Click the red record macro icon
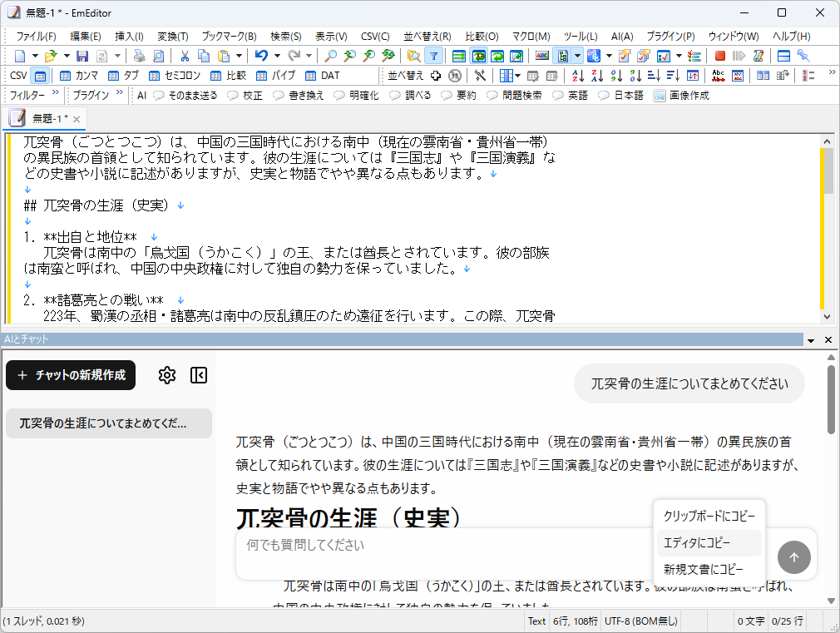 coord(720,56)
